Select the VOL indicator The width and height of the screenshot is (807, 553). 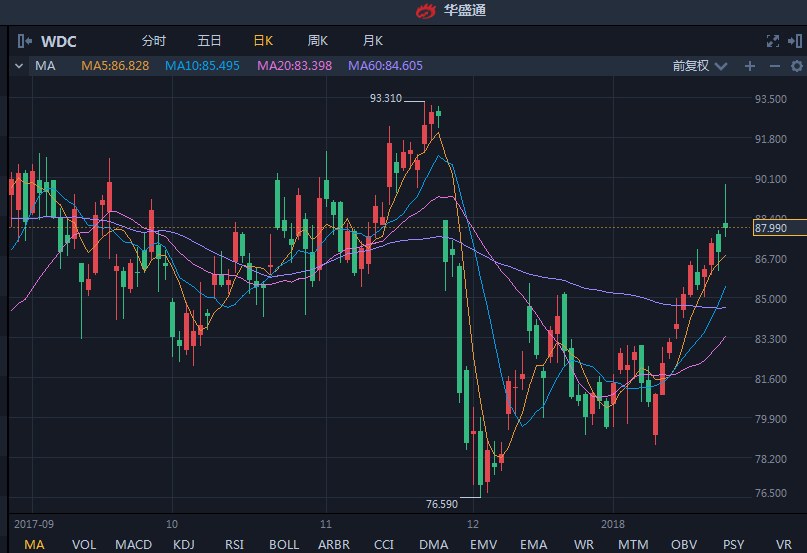(x=83, y=544)
